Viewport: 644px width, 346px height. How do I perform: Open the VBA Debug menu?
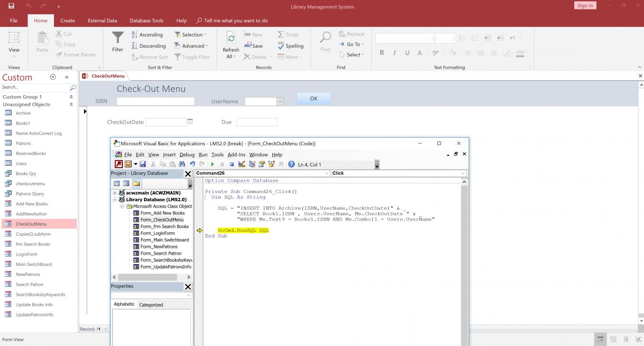(187, 155)
